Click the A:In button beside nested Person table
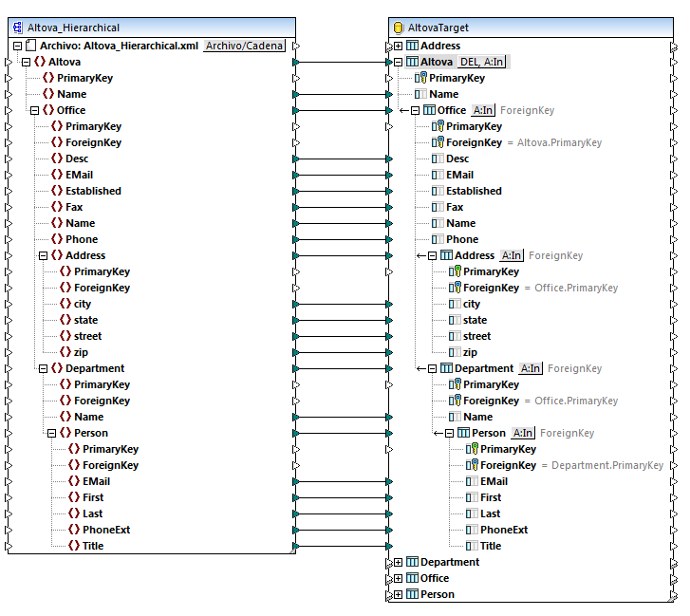Screen dimensions: 690x616 [x=523, y=434]
